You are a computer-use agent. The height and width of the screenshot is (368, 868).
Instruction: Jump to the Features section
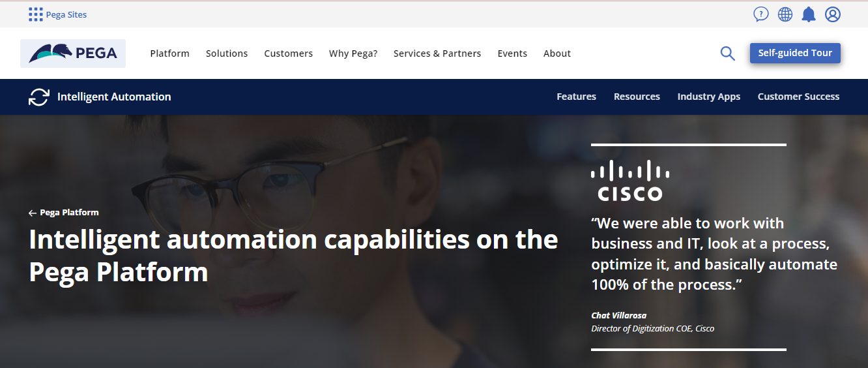click(576, 97)
